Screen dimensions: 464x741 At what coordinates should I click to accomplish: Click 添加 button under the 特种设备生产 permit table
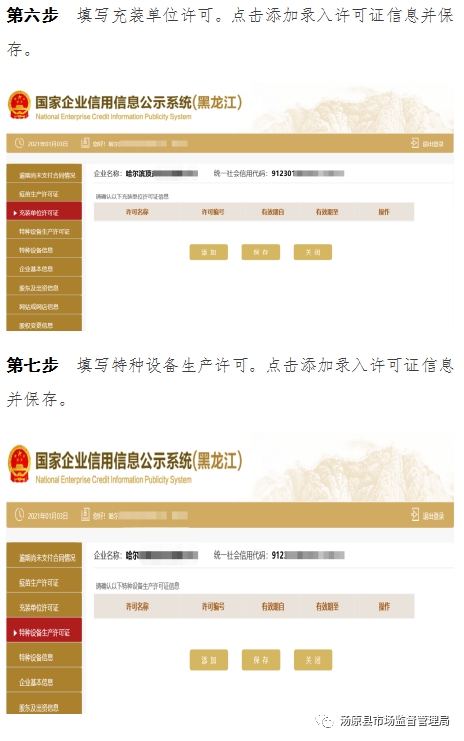tap(208, 660)
